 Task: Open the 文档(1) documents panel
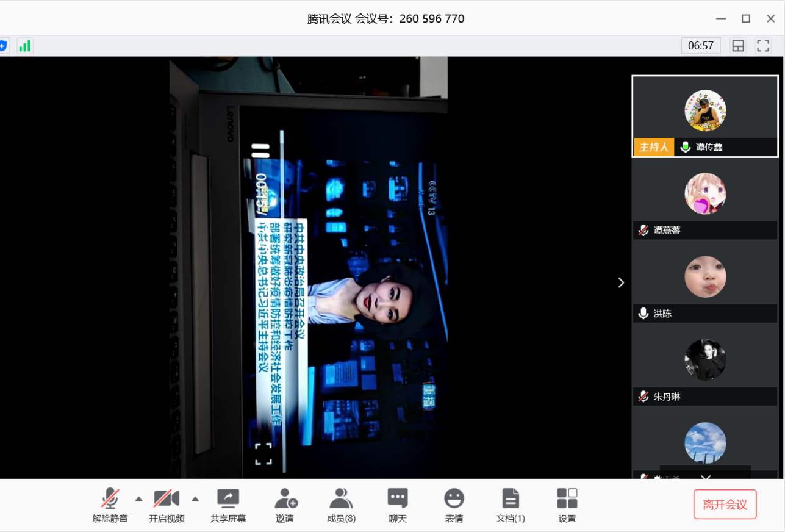click(x=511, y=505)
